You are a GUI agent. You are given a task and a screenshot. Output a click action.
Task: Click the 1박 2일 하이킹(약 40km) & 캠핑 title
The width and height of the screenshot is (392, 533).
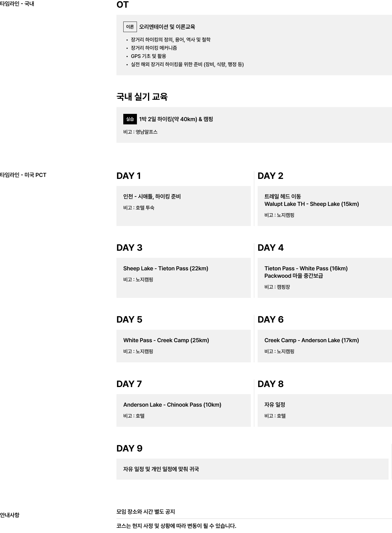click(176, 119)
